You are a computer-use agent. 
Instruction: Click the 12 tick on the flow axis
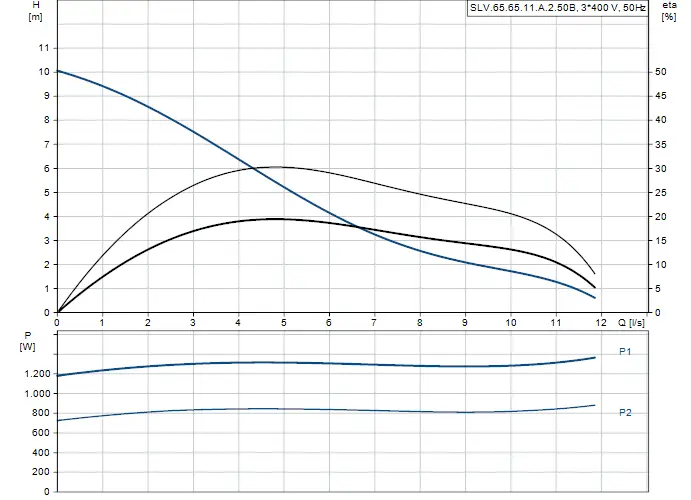click(x=601, y=323)
